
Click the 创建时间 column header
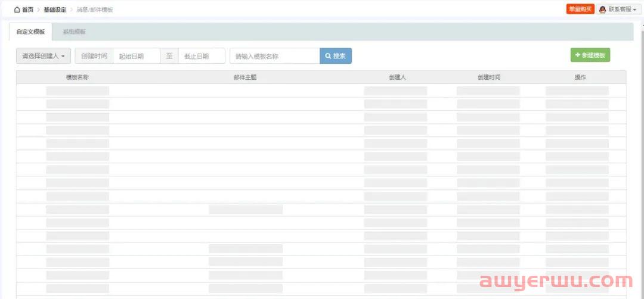tap(489, 77)
